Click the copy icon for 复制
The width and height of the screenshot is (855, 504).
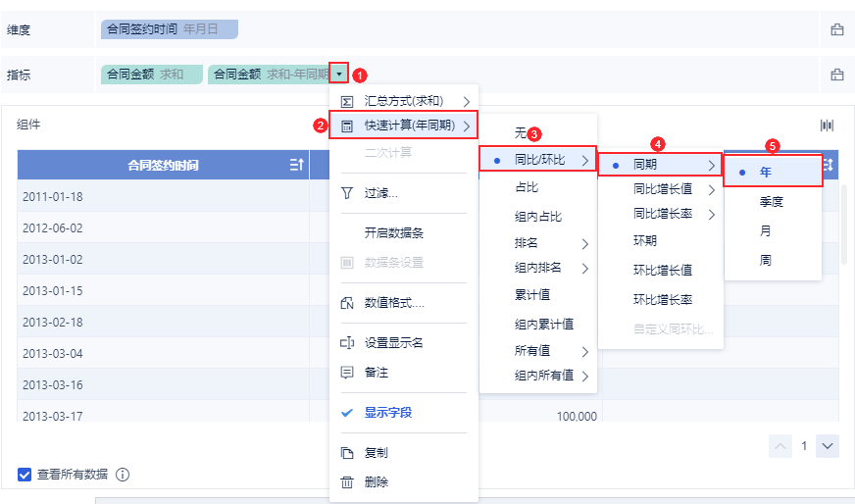[346, 453]
